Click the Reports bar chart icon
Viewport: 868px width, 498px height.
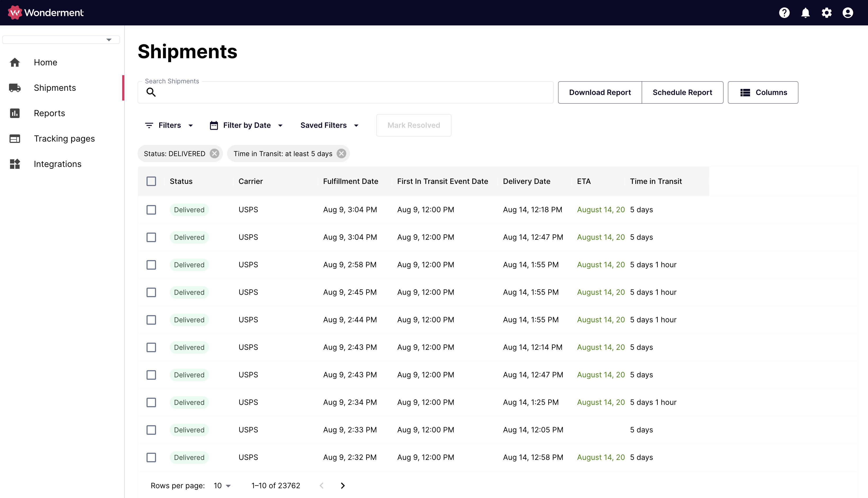click(15, 113)
